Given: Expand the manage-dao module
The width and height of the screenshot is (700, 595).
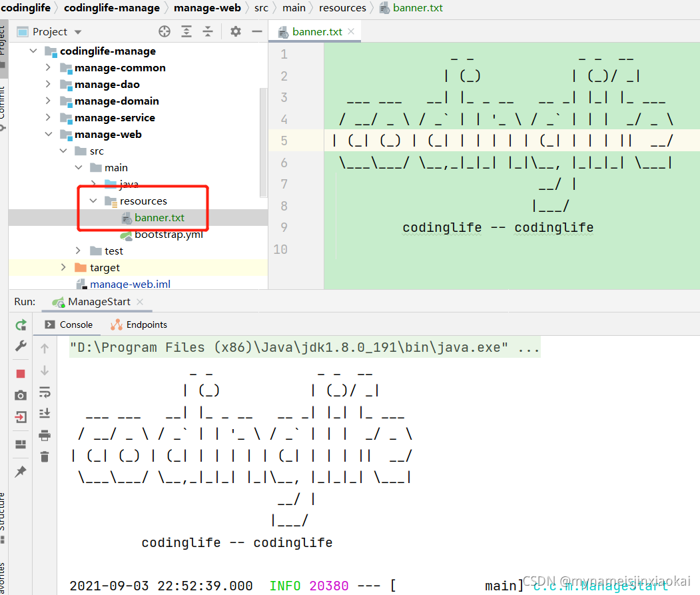Looking at the screenshot, I should pos(48,84).
